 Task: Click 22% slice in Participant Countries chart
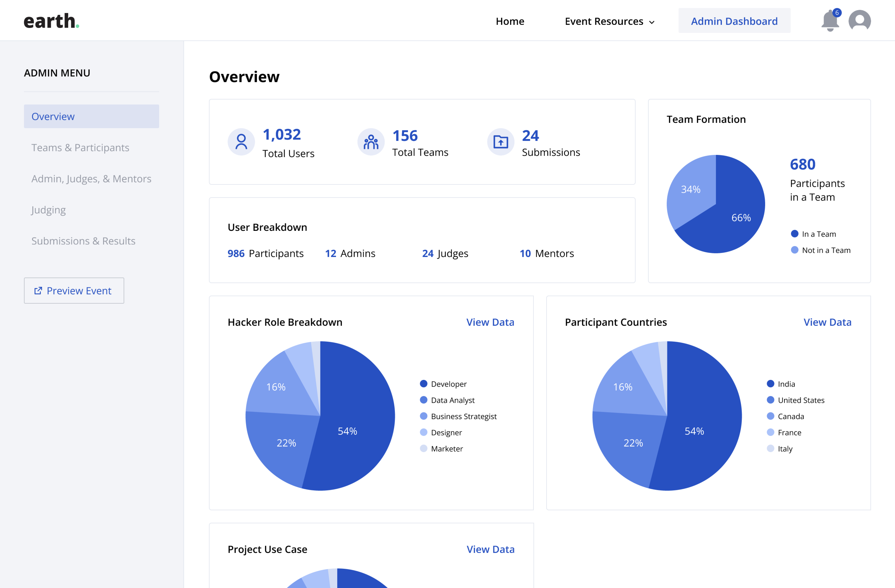(x=633, y=443)
